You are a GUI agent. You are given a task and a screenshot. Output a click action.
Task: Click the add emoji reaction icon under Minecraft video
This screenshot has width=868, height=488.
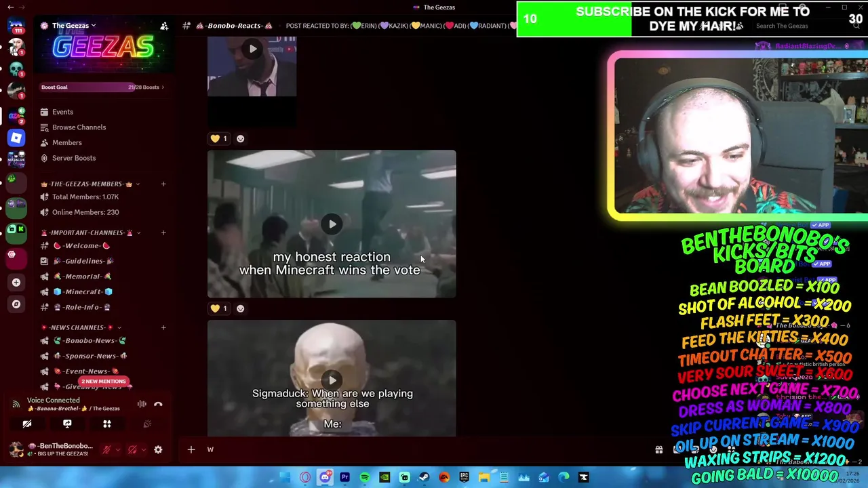click(240, 308)
